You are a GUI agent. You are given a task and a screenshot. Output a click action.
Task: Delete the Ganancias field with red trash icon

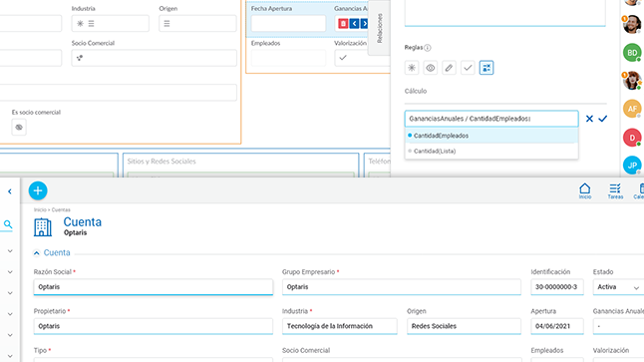[x=343, y=24]
